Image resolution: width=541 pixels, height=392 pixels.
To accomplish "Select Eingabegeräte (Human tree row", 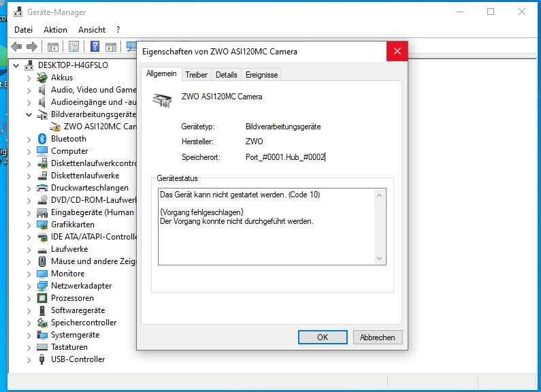I will tap(93, 212).
